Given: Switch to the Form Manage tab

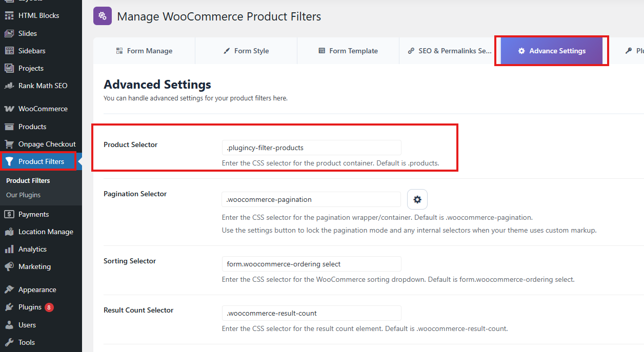Looking at the screenshot, I should 144,51.
